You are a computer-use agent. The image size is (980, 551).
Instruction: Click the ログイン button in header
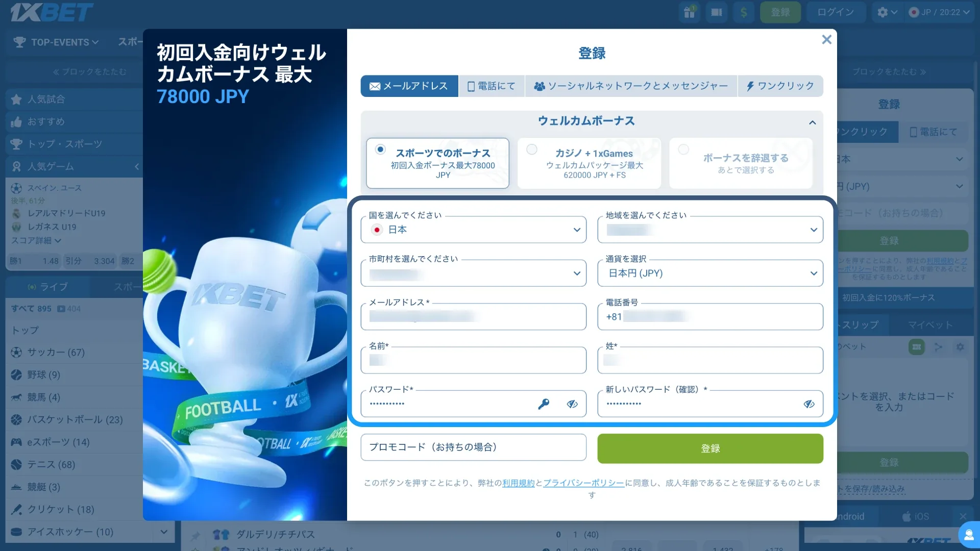pyautogui.click(x=836, y=12)
